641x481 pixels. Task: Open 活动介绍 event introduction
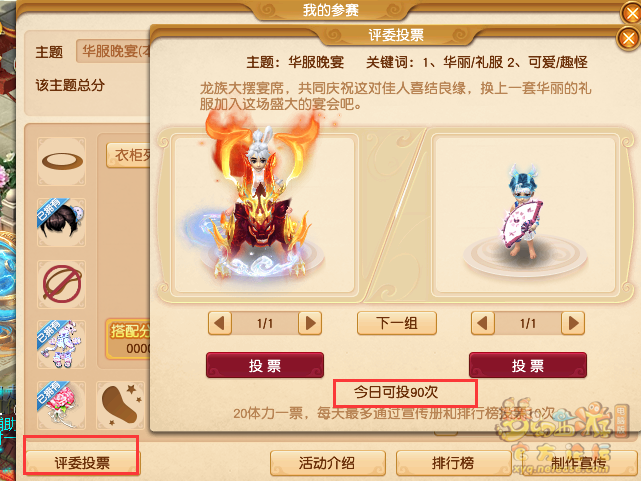(x=328, y=463)
